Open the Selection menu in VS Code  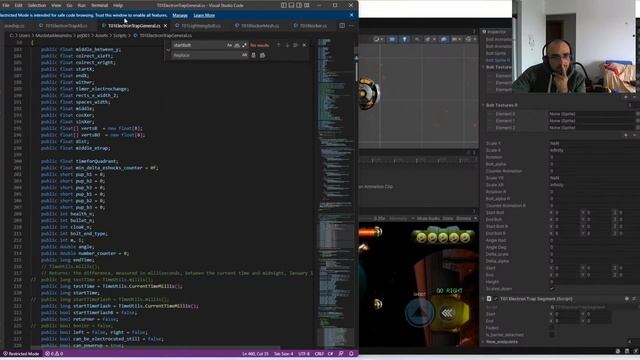click(x=37, y=5)
